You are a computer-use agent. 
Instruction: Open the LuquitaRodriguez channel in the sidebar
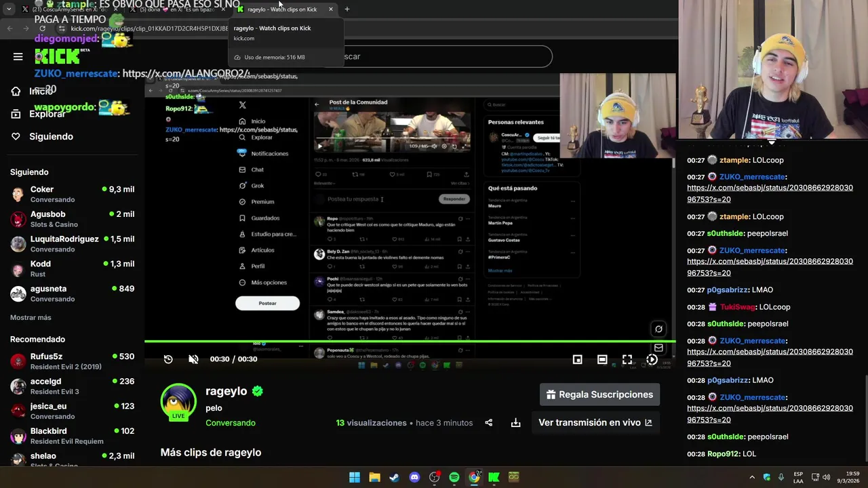(x=72, y=244)
